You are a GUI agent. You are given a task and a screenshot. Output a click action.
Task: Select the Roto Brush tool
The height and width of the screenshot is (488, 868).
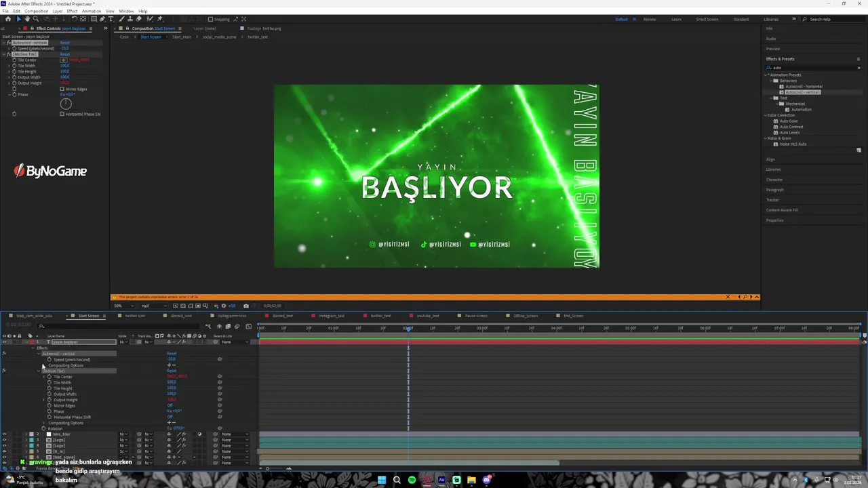[x=150, y=19]
